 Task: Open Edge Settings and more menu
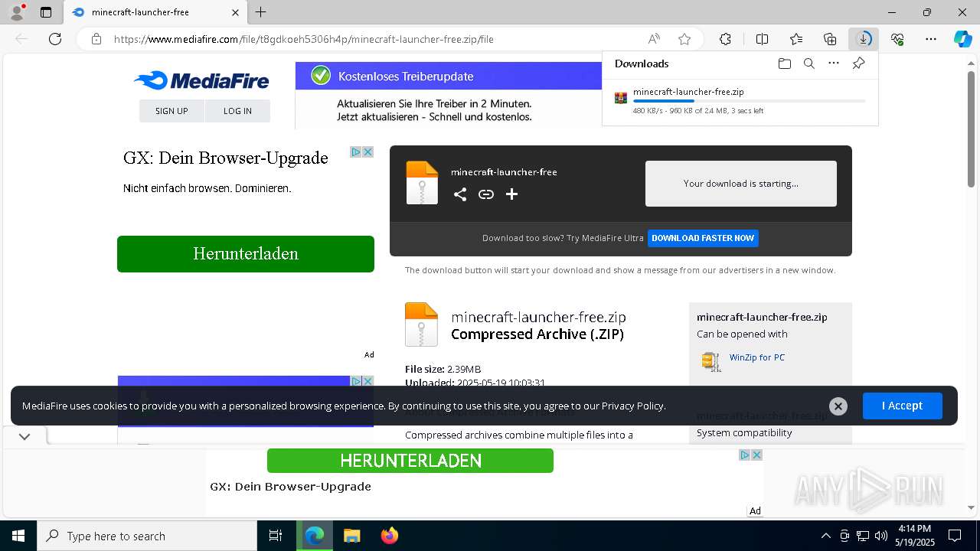pos(931,39)
